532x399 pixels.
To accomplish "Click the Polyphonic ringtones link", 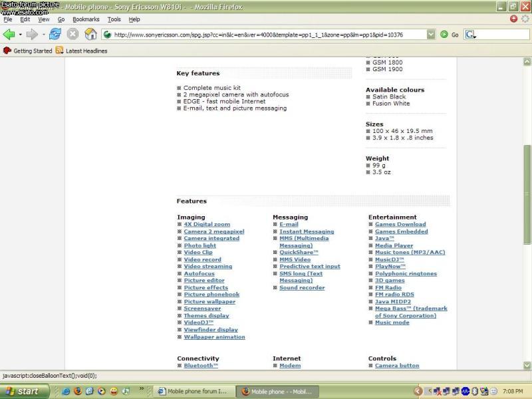I will (x=406, y=273).
